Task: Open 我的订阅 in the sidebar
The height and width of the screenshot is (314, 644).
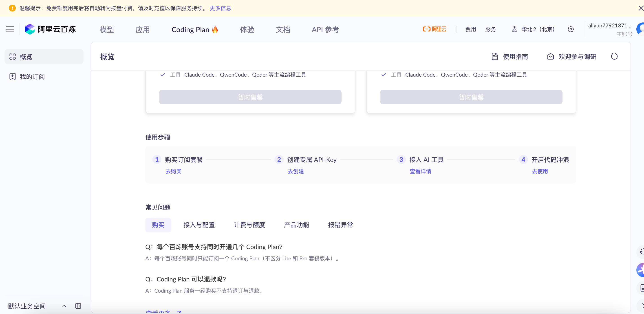Action: click(x=32, y=77)
